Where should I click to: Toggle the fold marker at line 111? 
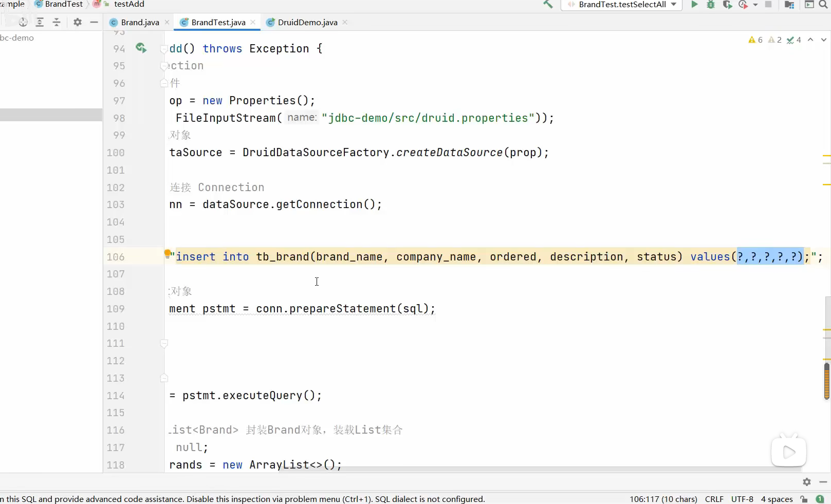pyautogui.click(x=164, y=343)
